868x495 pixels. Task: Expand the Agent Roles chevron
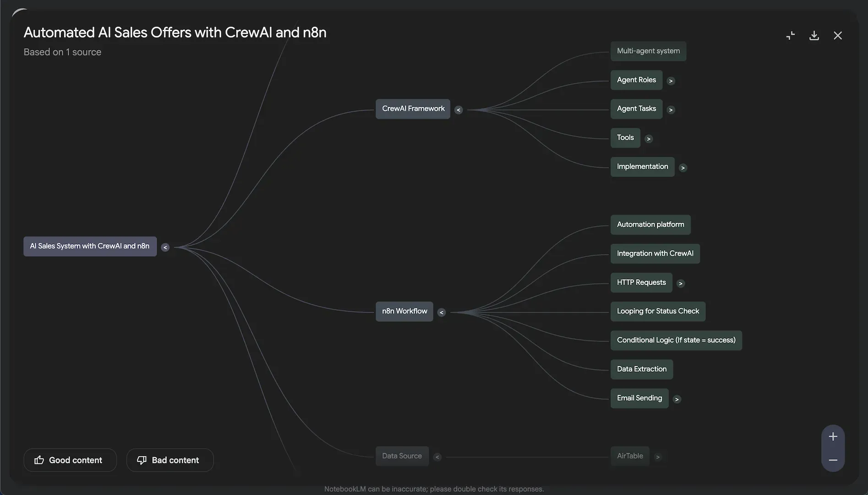(x=671, y=81)
